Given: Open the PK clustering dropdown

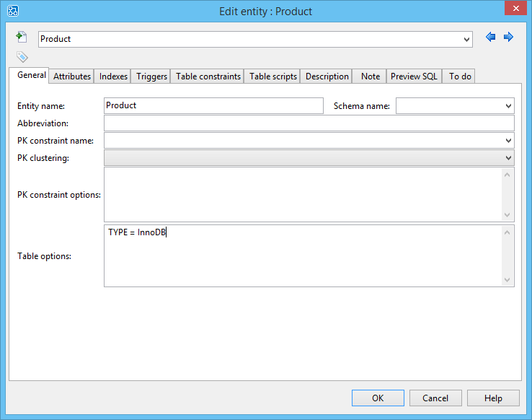Looking at the screenshot, I should [x=508, y=158].
